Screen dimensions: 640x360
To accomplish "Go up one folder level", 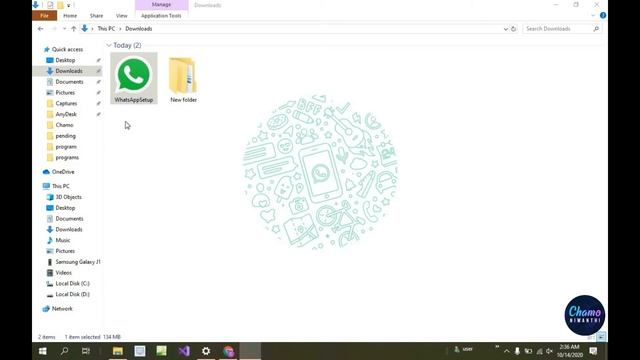I will (73, 29).
